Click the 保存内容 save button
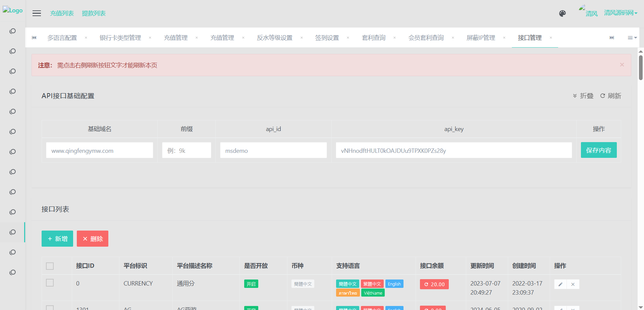The width and height of the screenshot is (644, 310). coord(599,150)
